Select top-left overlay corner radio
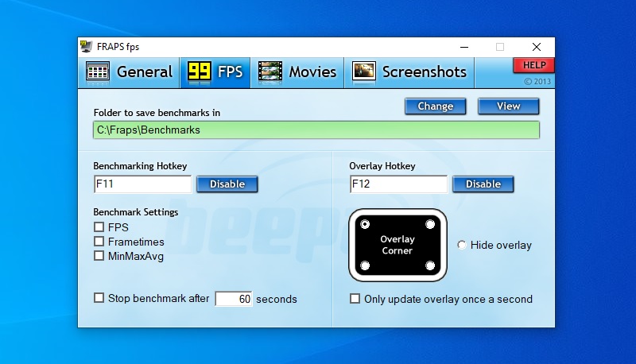This screenshot has height=364, width=636. [365, 224]
